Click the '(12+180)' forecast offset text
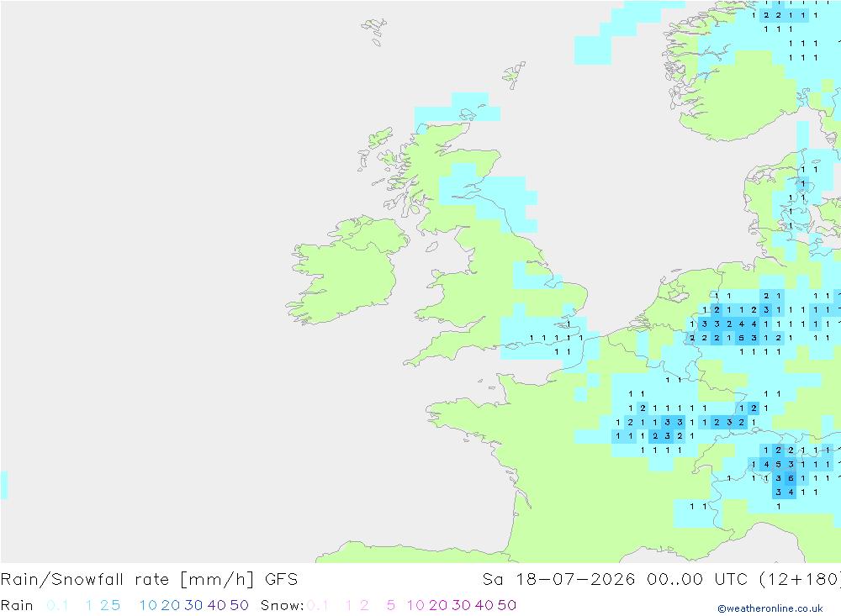This screenshot has height=616, width=841. [800, 580]
